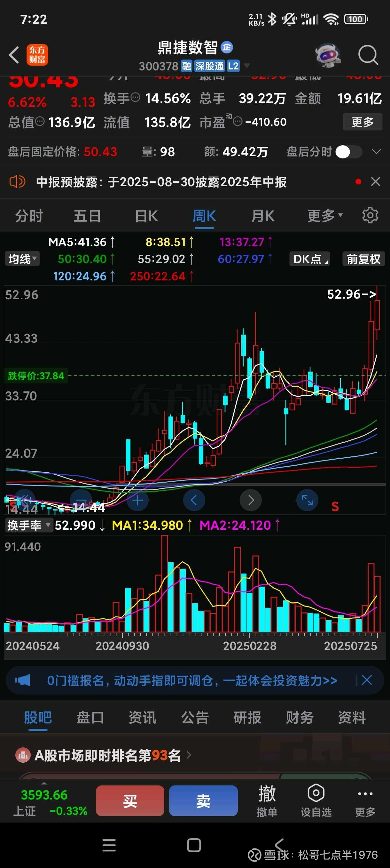Open Android recent apps menu button

pos(109,845)
